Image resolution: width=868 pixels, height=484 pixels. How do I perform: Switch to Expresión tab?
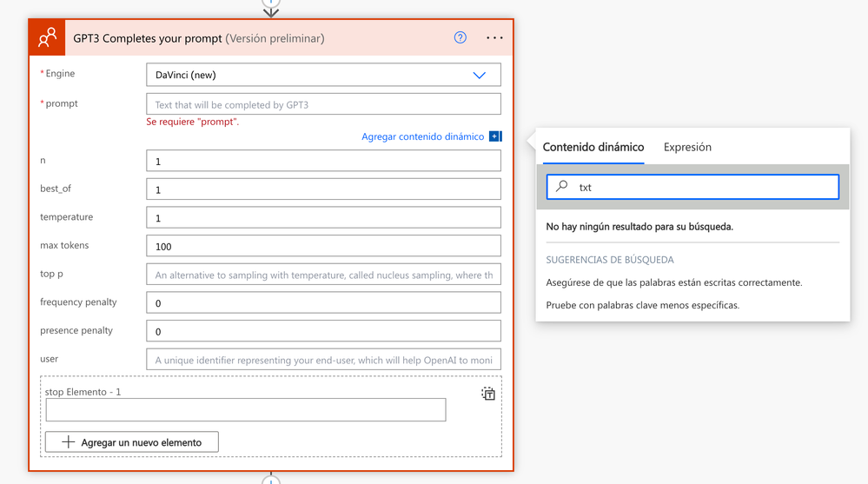[687, 147]
